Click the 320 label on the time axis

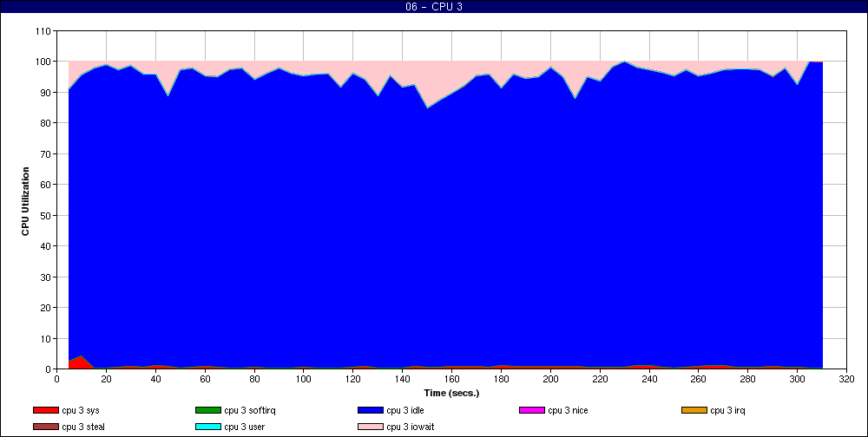[847, 379]
